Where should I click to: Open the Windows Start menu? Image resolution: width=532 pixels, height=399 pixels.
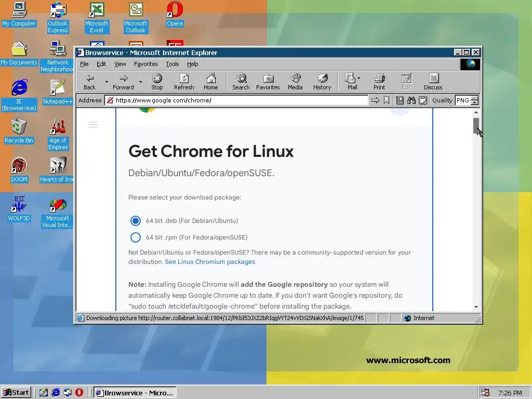point(16,393)
